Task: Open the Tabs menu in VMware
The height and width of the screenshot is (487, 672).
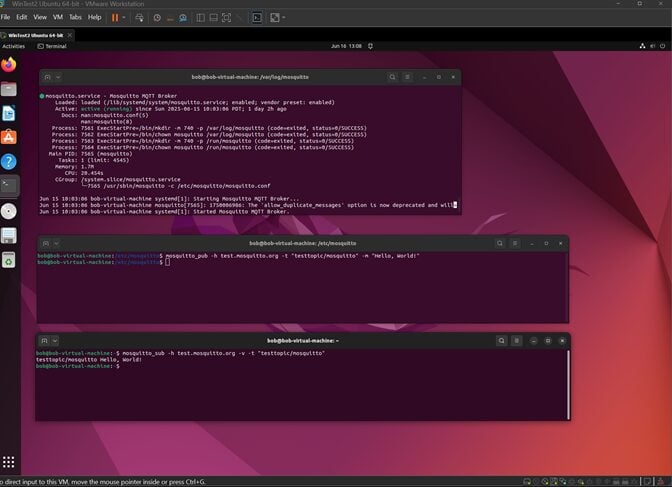Action: coord(74,17)
